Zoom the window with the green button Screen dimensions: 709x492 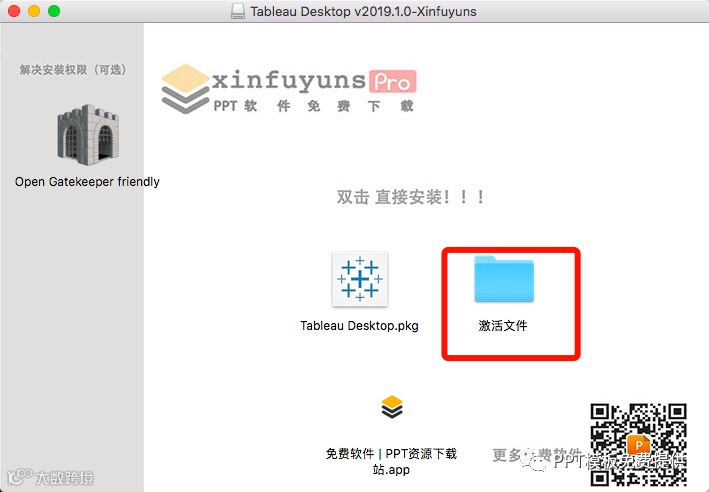pos(54,11)
